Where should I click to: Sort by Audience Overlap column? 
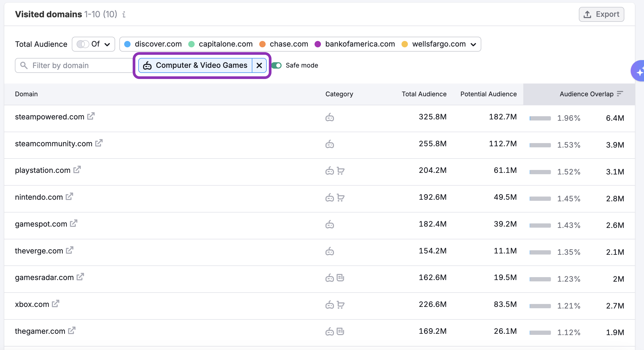586,94
